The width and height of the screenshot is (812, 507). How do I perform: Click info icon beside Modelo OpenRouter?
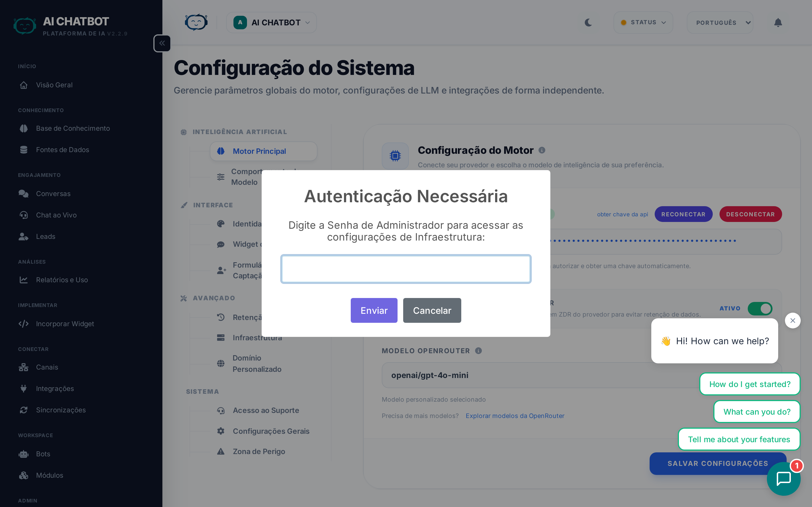tap(478, 351)
